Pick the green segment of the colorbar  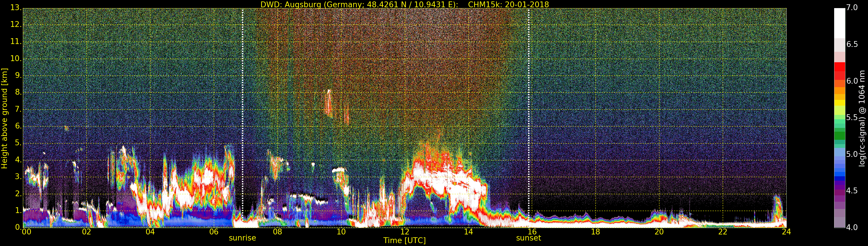tap(839, 135)
